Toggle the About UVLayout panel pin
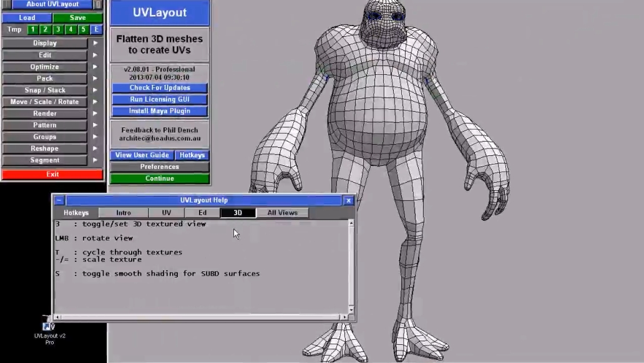This screenshot has height=363, width=644. [98, 4]
